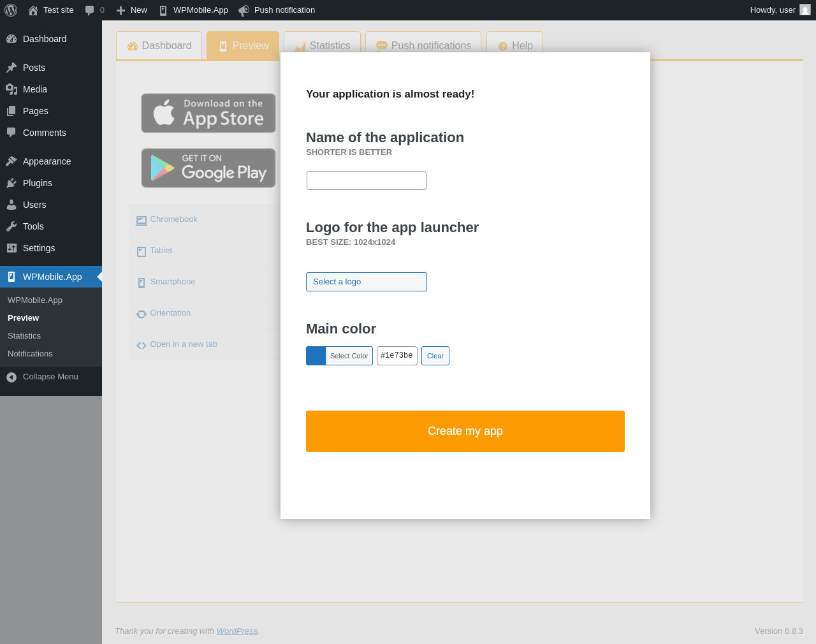This screenshot has width=816, height=644.
Task: Click the Comments speech bubble sidebar icon
Action: (11, 133)
